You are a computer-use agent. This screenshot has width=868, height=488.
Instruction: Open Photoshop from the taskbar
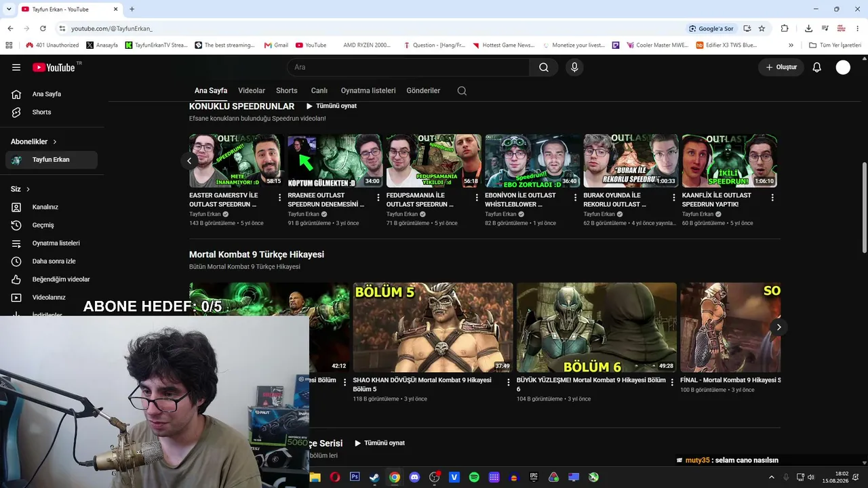click(x=355, y=477)
